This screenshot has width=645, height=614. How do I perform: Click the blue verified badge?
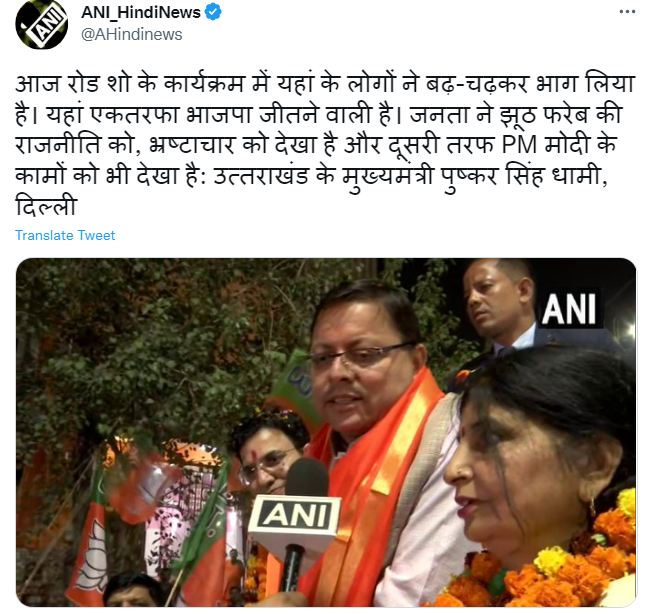click(x=213, y=12)
